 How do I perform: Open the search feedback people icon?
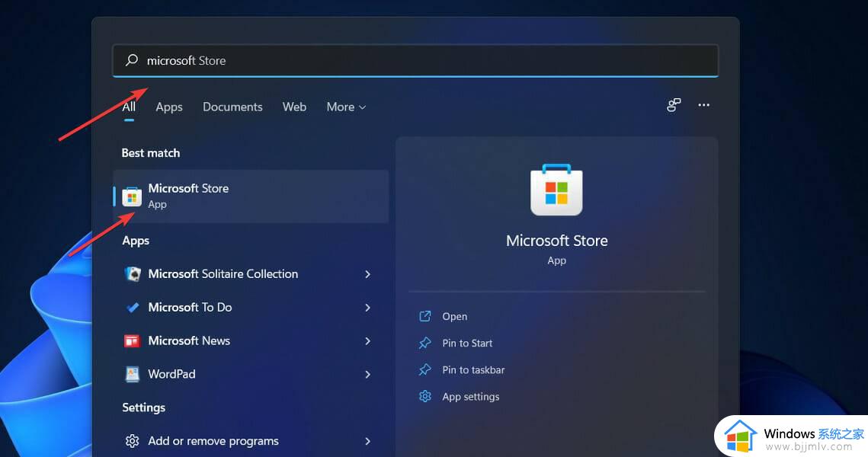(x=674, y=105)
